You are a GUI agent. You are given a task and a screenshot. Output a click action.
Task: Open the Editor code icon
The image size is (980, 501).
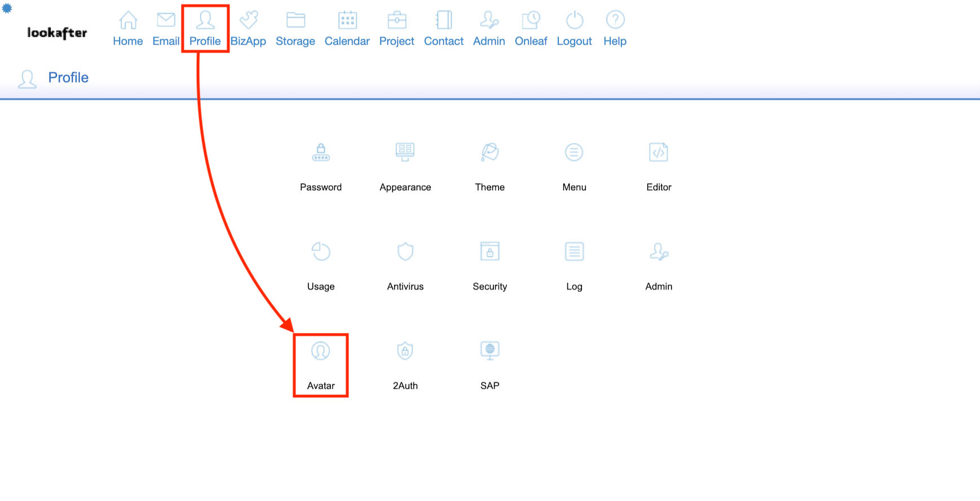pyautogui.click(x=659, y=153)
